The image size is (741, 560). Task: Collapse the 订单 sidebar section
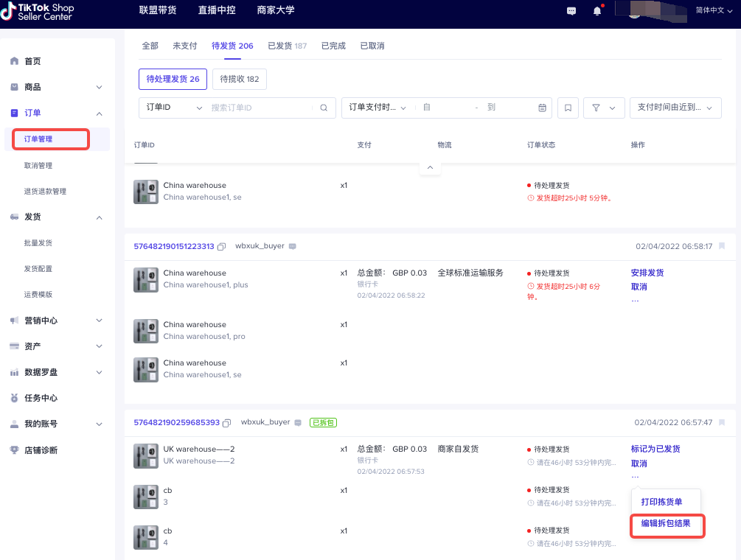pos(100,113)
